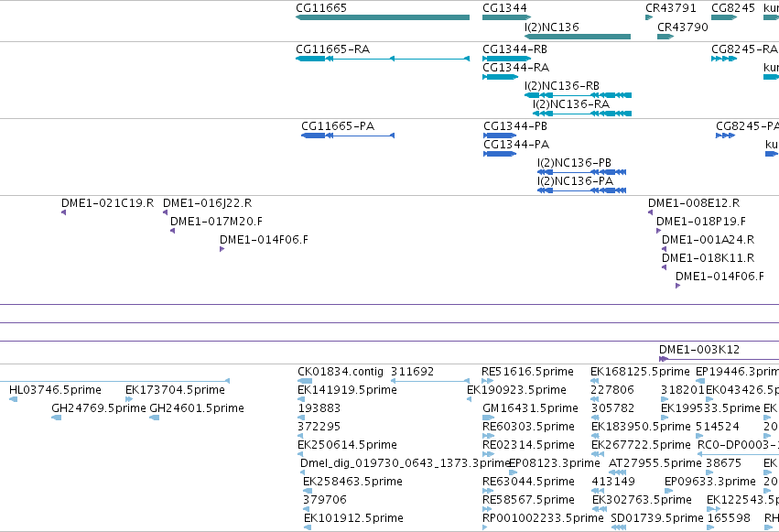The width and height of the screenshot is (779, 532).
Task: Open the CK01834.contig feature label
Action: tap(341, 372)
